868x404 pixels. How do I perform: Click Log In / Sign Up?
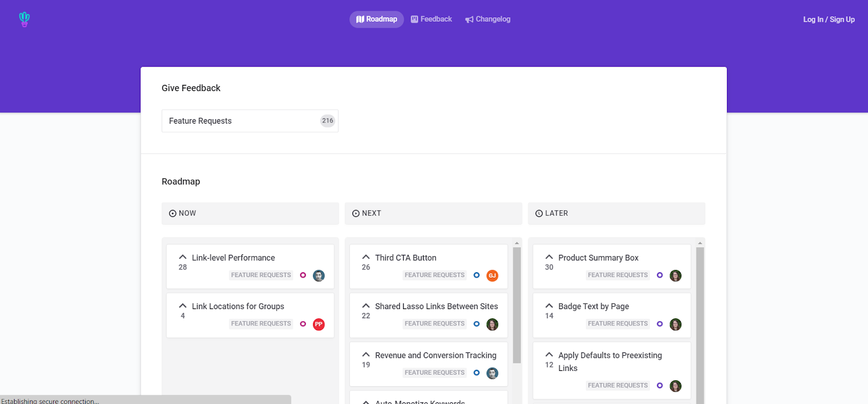pos(829,20)
